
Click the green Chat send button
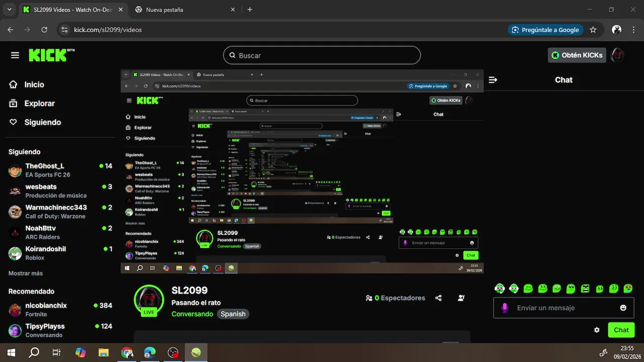(621, 330)
